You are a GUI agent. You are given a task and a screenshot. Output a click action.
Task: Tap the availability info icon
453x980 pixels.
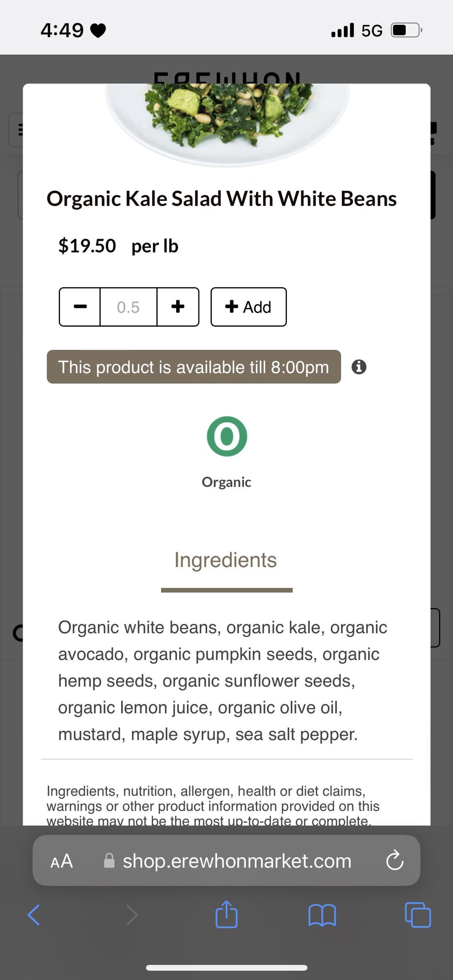(359, 367)
